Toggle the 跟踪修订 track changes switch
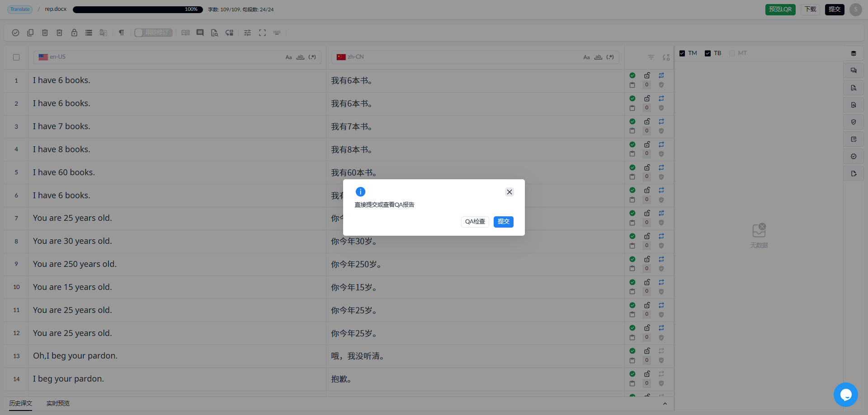Image resolution: width=868 pixels, height=415 pixels. [153, 33]
